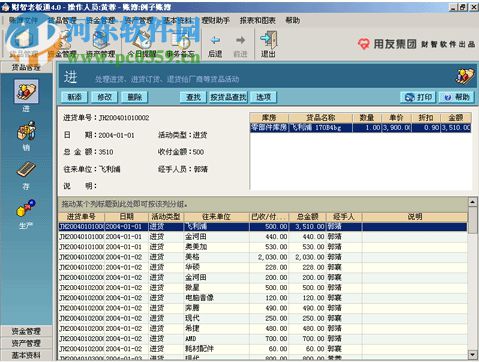
Task: Click the list scrollbar up arrow
Action: pyautogui.click(x=472, y=202)
